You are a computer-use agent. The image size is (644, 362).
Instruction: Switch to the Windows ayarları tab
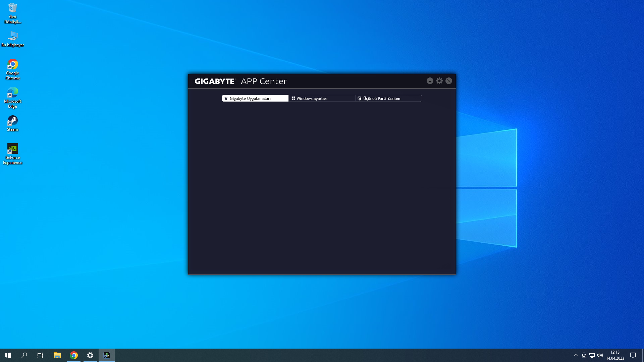(322, 98)
